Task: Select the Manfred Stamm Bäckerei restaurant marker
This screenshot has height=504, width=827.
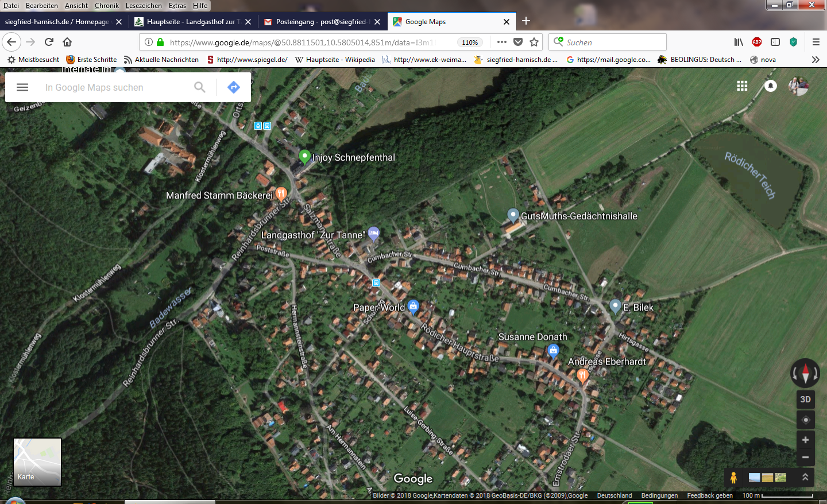Action: coord(281,194)
